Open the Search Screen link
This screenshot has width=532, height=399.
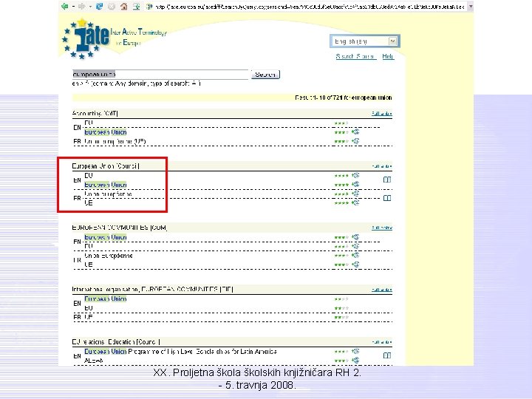click(x=355, y=56)
